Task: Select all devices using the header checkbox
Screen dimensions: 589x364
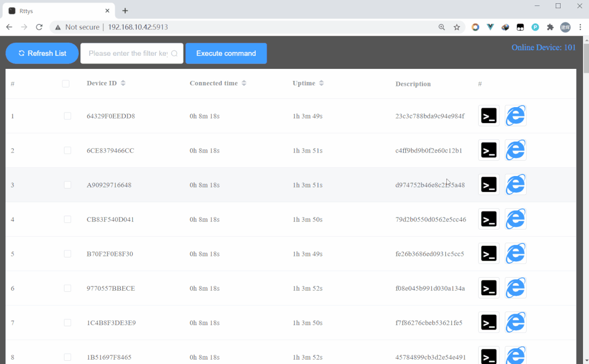Action: pyautogui.click(x=66, y=84)
